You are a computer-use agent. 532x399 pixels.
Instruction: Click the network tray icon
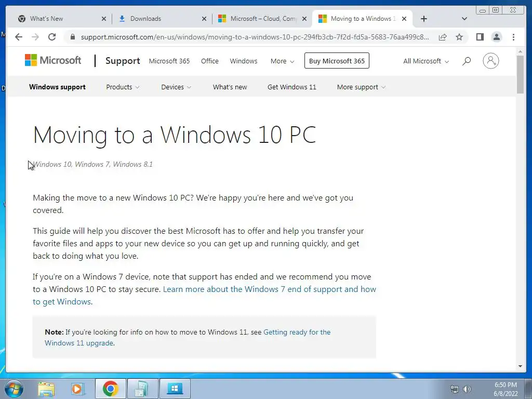(x=454, y=389)
